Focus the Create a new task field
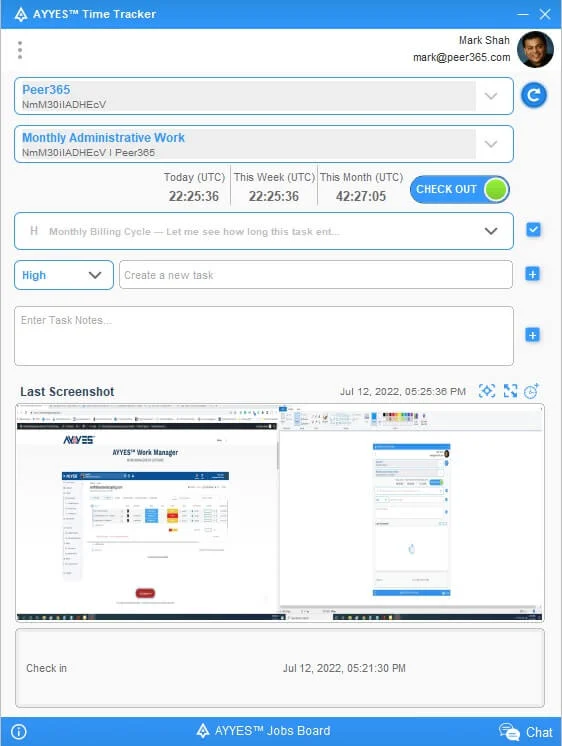562x746 pixels. coord(316,275)
